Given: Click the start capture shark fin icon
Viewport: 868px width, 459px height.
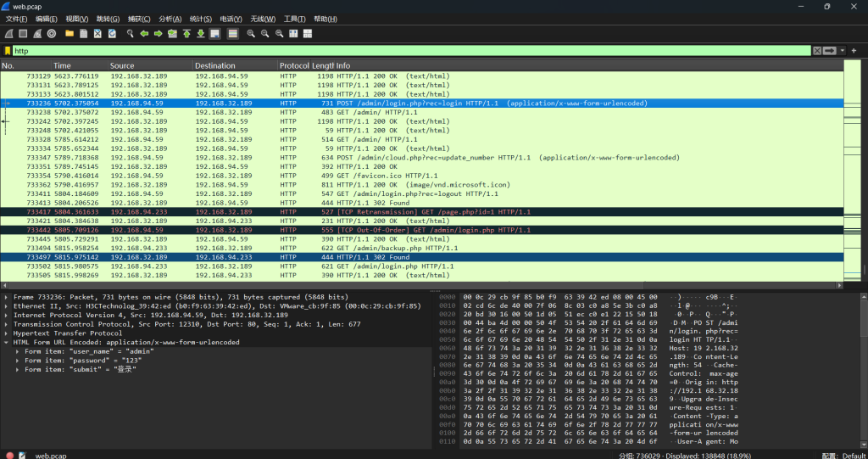Looking at the screenshot, I should pos(8,34).
